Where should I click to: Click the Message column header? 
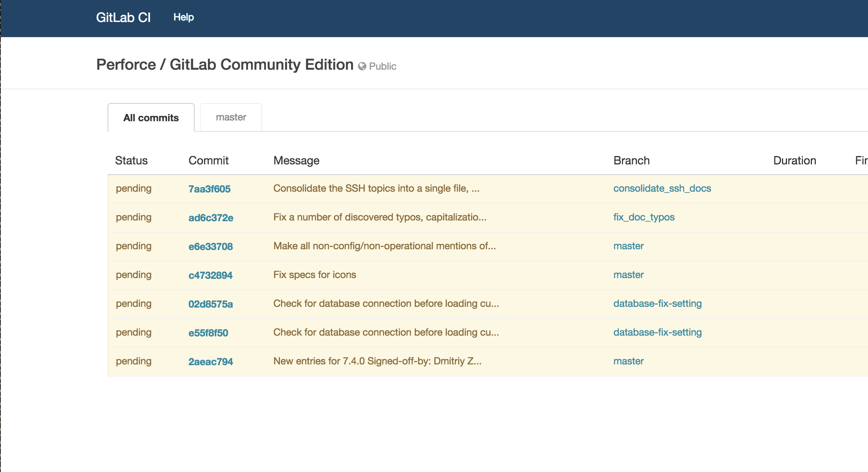[297, 161]
